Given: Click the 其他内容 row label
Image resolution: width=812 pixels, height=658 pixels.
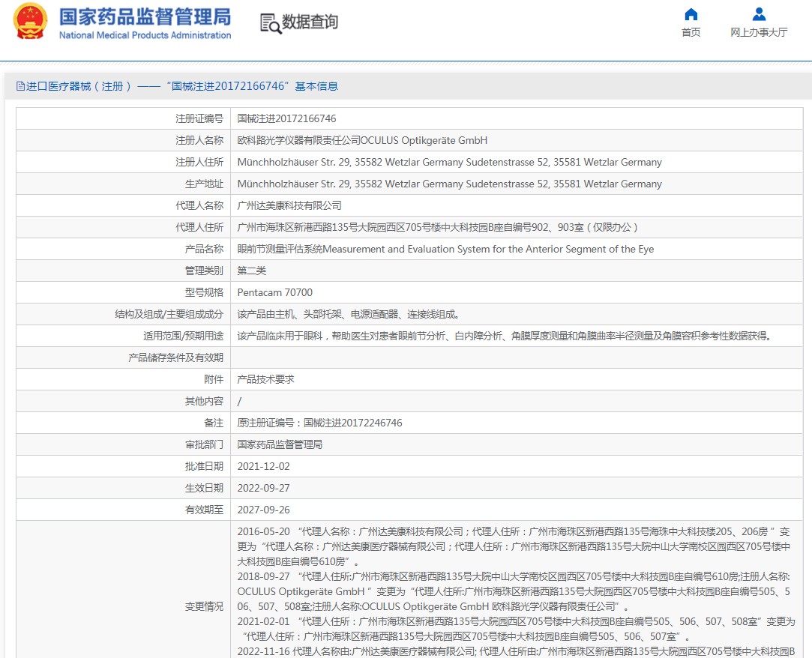Looking at the screenshot, I should (x=204, y=401).
